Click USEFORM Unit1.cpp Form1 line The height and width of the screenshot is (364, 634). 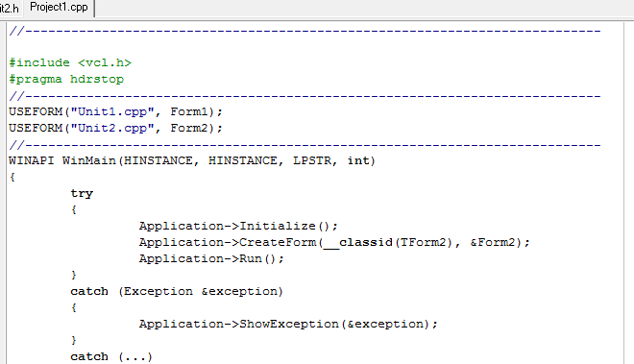(115, 111)
